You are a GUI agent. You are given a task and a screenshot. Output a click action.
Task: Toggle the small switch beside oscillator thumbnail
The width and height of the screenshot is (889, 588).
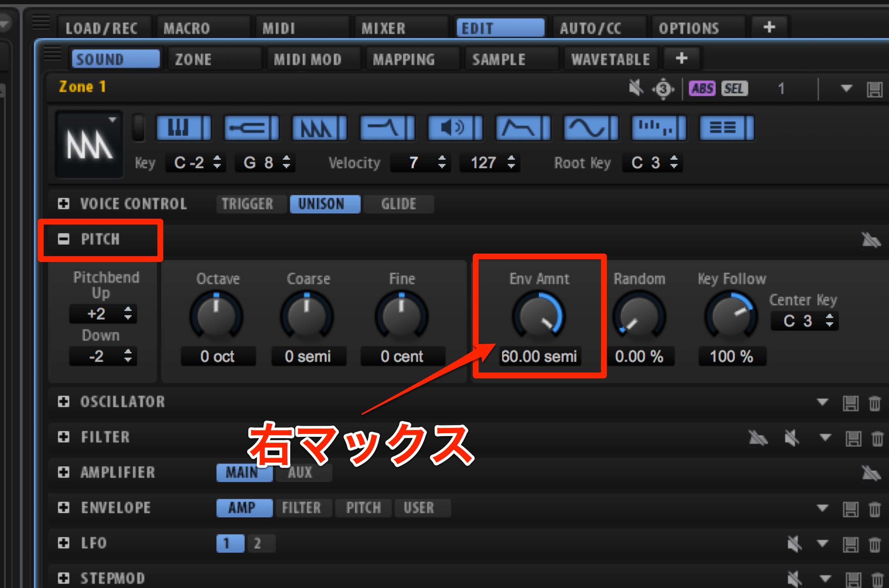[139, 128]
